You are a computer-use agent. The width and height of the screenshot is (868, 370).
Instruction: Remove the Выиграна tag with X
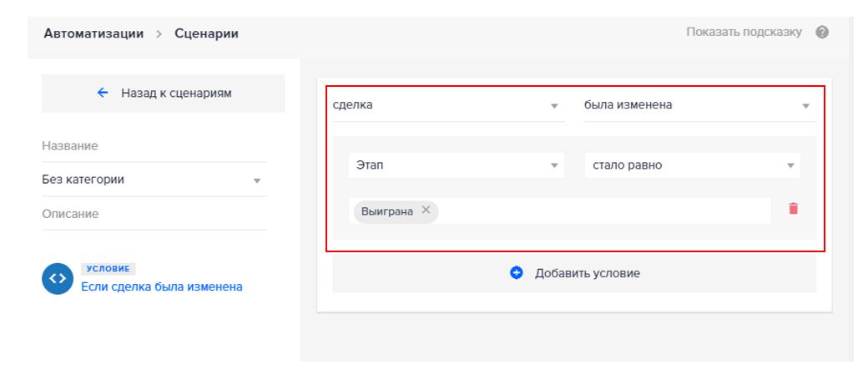(x=426, y=210)
